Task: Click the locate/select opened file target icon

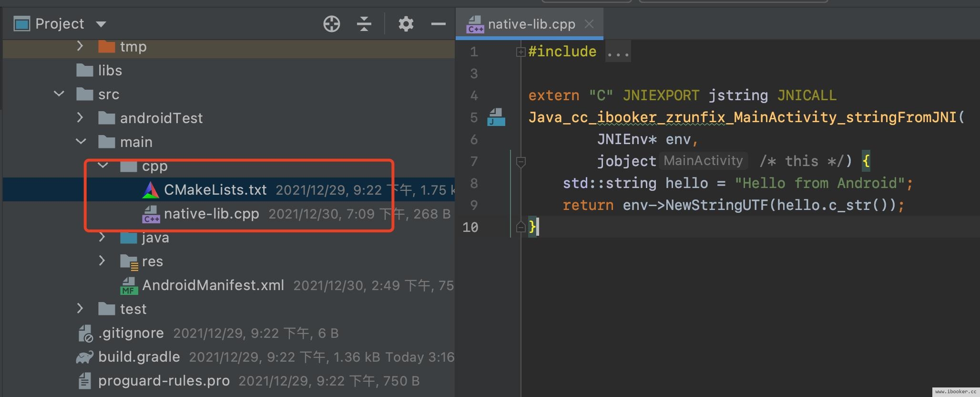Action: [x=331, y=24]
